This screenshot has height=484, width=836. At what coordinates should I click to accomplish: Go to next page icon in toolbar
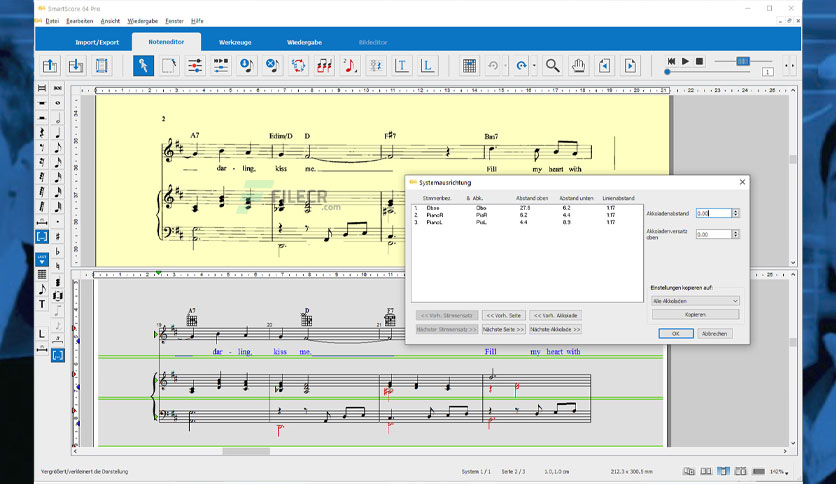click(630, 66)
